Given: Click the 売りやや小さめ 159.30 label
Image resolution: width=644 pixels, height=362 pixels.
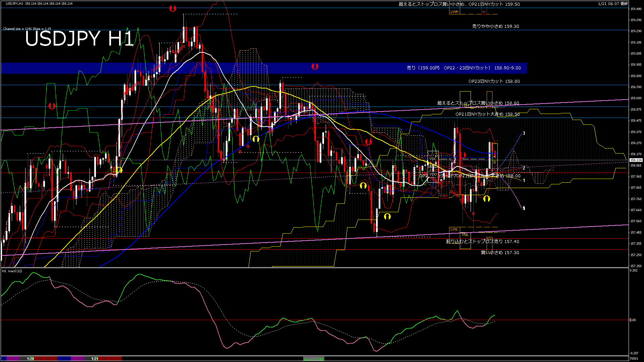Looking at the screenshot, I should (495, 26).
